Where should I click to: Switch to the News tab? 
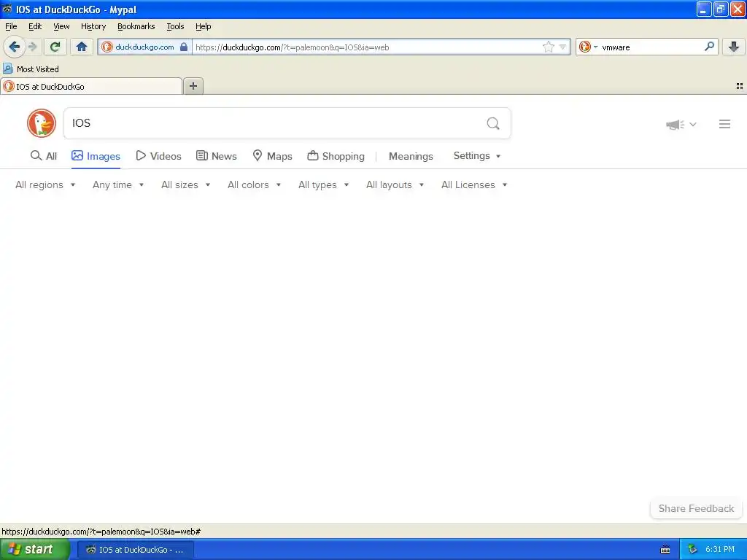(x=216, y=156)
